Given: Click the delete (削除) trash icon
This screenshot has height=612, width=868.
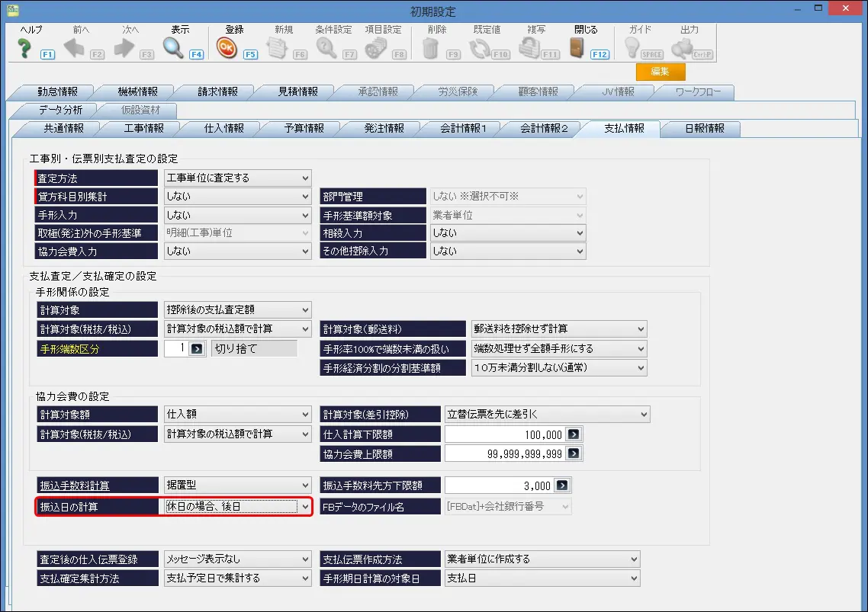Looking at the screenshot, I should (430, 49).
